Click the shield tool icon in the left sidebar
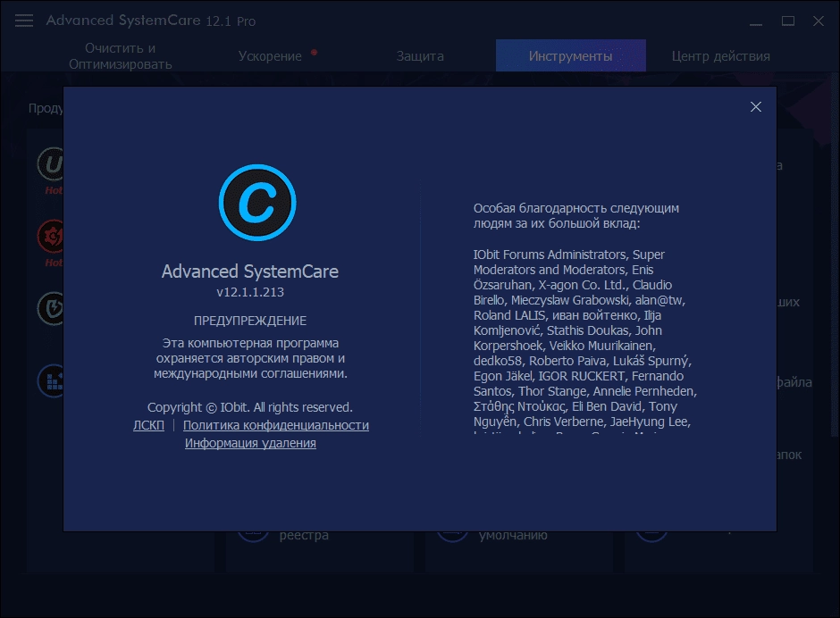The image size is (840, 618). point(50,308)
